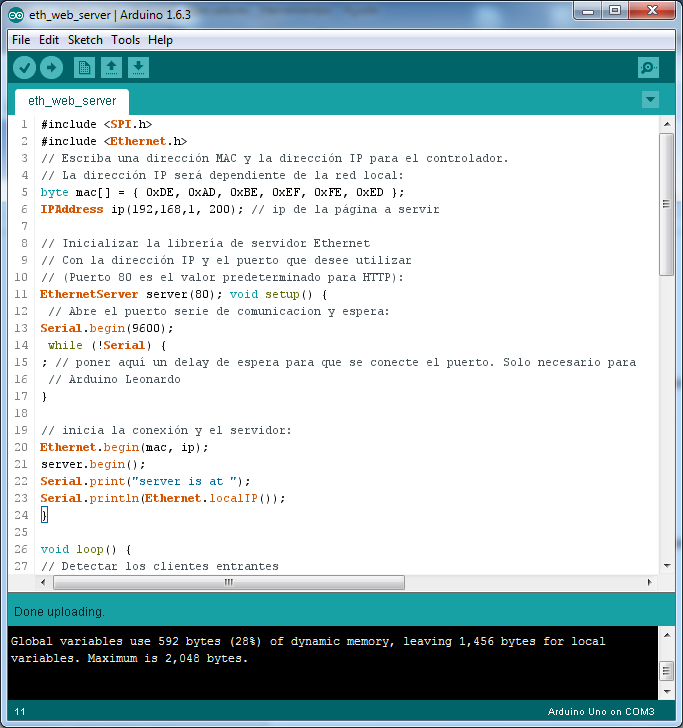The height and width of the screenshot is (728, 683).
Task: Click the horizontal scroll right arrow
Action: coord(649,582)
